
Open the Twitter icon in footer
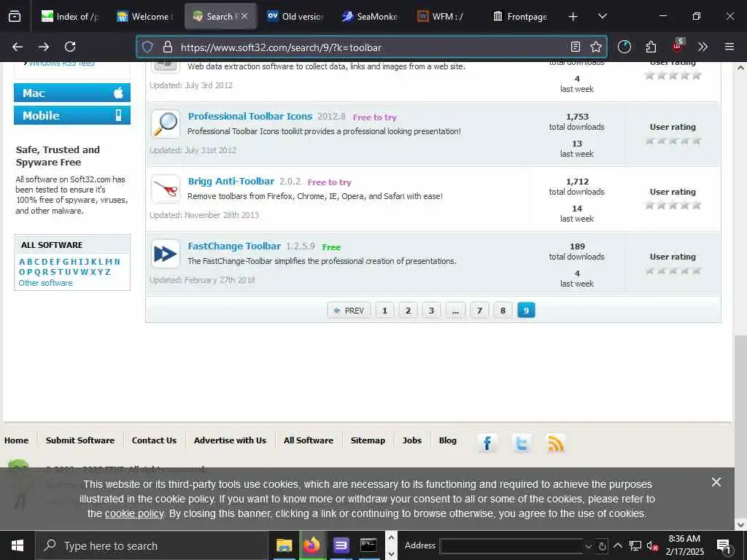[521, 443]
